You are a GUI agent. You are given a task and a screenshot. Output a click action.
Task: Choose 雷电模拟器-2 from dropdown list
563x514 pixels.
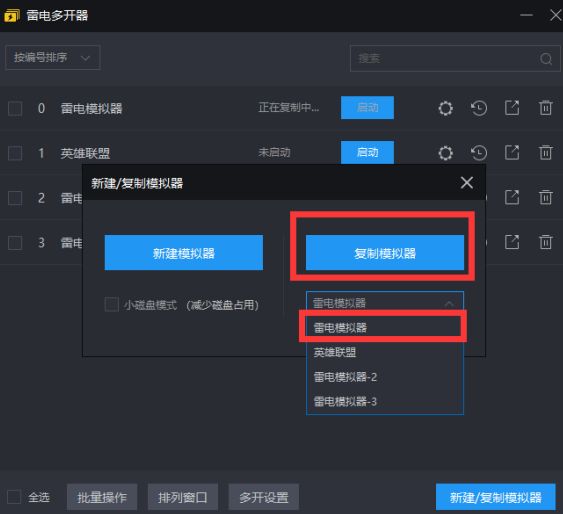click(x=385, y=377)
